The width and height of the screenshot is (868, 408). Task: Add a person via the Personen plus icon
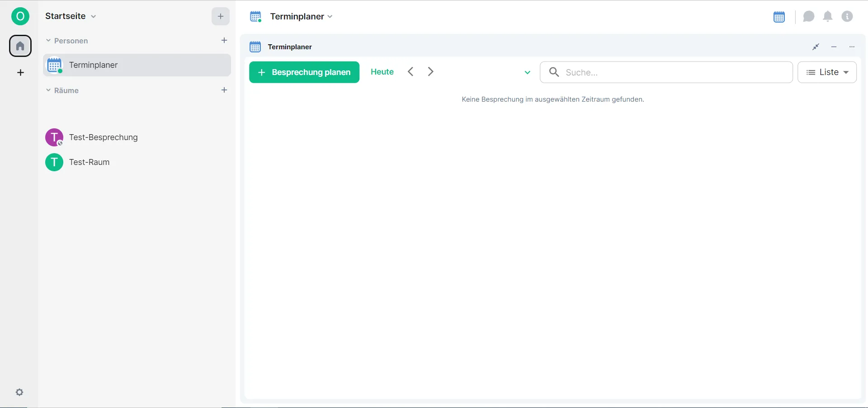click(x=224, y=40)
